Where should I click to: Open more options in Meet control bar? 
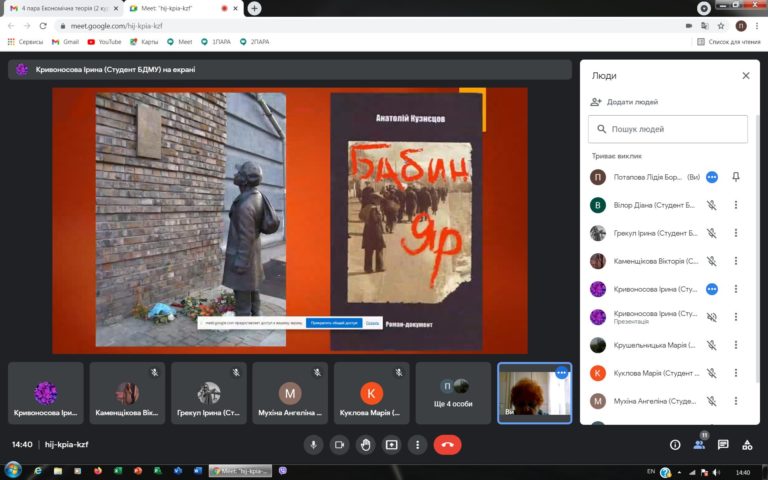[x=417, y=445]
